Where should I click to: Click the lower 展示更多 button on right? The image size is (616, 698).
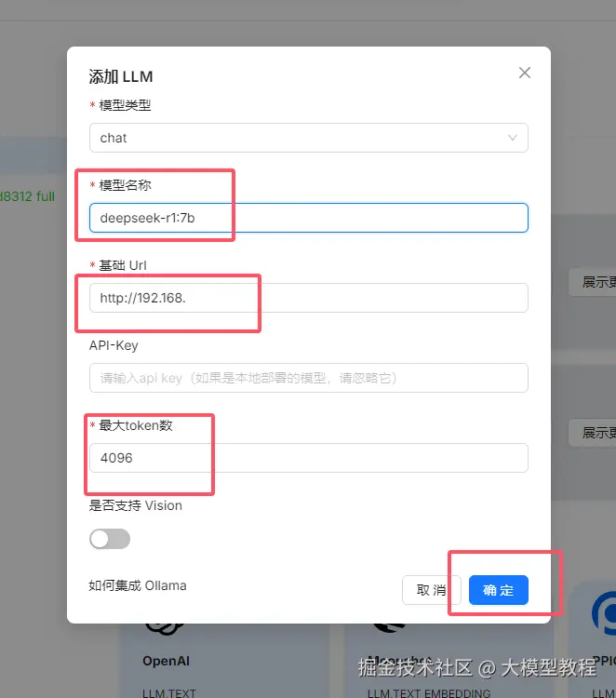coord(593,433)
